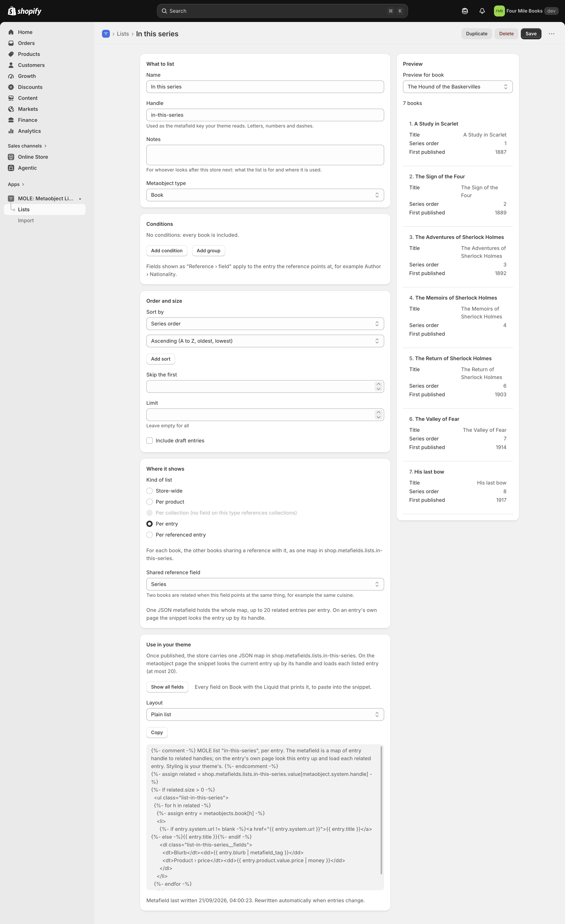Click the preview heading 'The Valley of Fear'

tap(437, 419)
